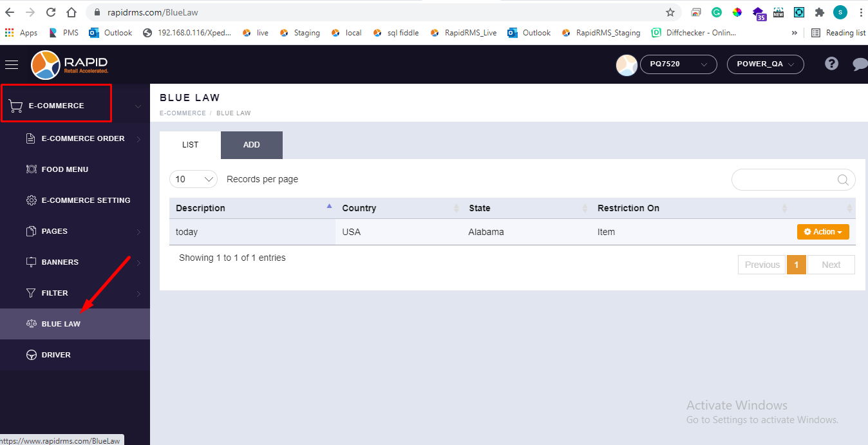868x445 pixels.
Task: Open the Action dropdown for today row
Action: [823, 232]
